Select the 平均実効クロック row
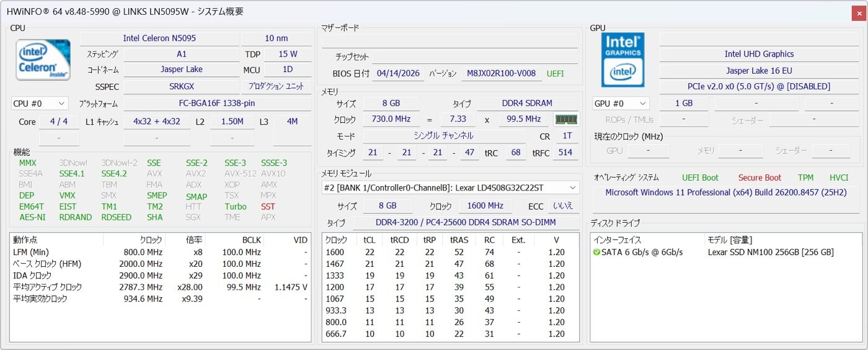868x350 pixels. coord(161,298)
